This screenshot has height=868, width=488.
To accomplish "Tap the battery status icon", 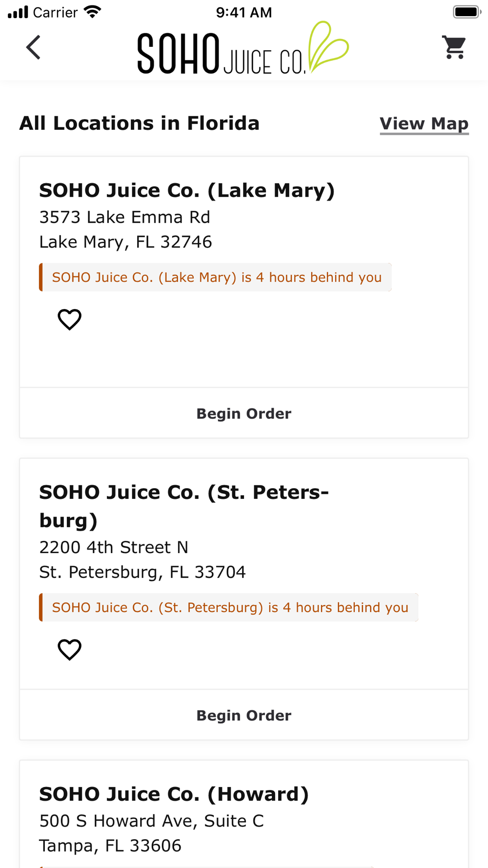I will tap(467, 12).
